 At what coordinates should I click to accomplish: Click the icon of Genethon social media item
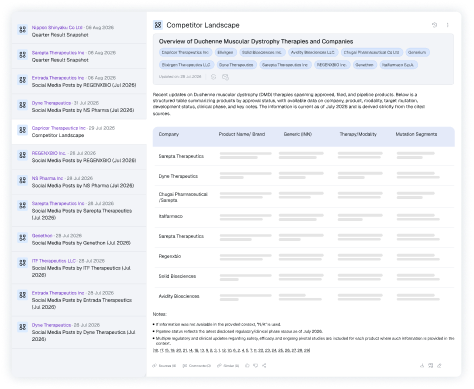pos(22,238)
